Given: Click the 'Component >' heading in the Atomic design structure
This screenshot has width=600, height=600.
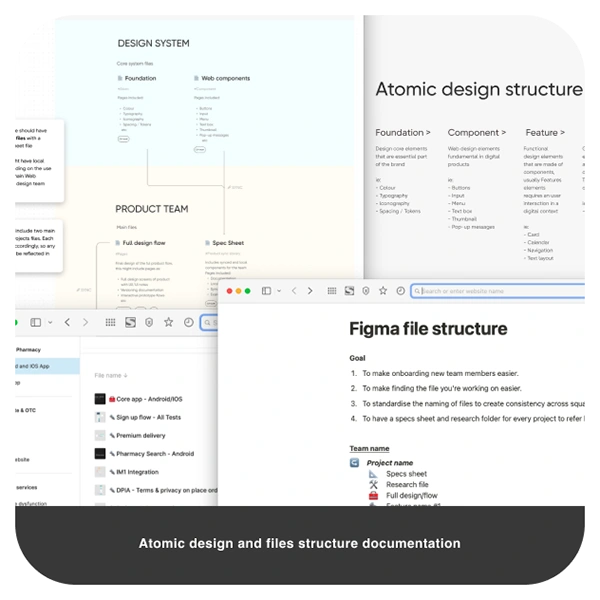Looking at the screenshot, I should 477,132.
